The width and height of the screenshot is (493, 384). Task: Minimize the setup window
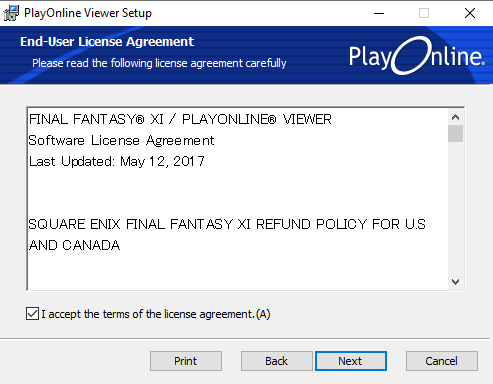click(x=379, y=13)
